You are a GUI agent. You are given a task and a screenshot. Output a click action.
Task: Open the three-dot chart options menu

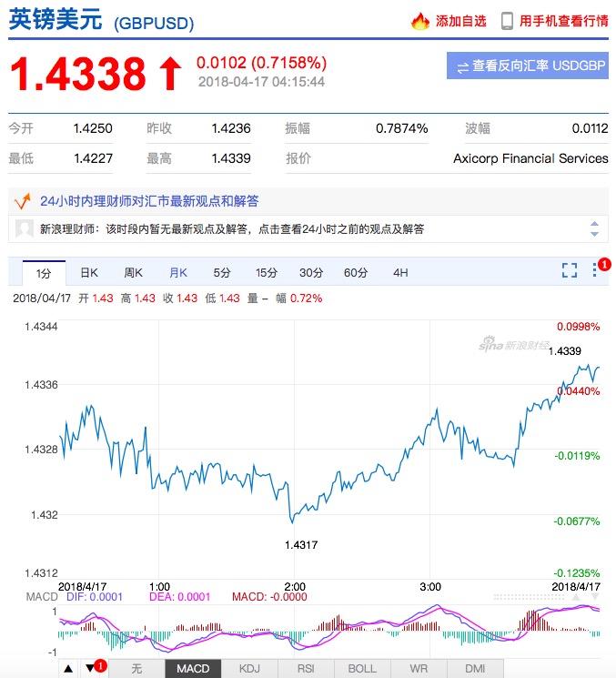(594, 269)
